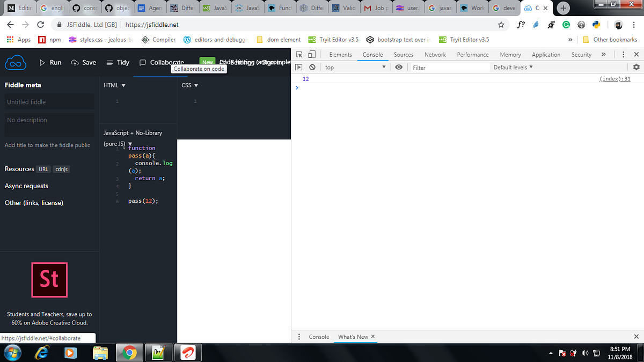Click the console output value 12
Viewport: 644px width, 362px height.
point(306,79)
